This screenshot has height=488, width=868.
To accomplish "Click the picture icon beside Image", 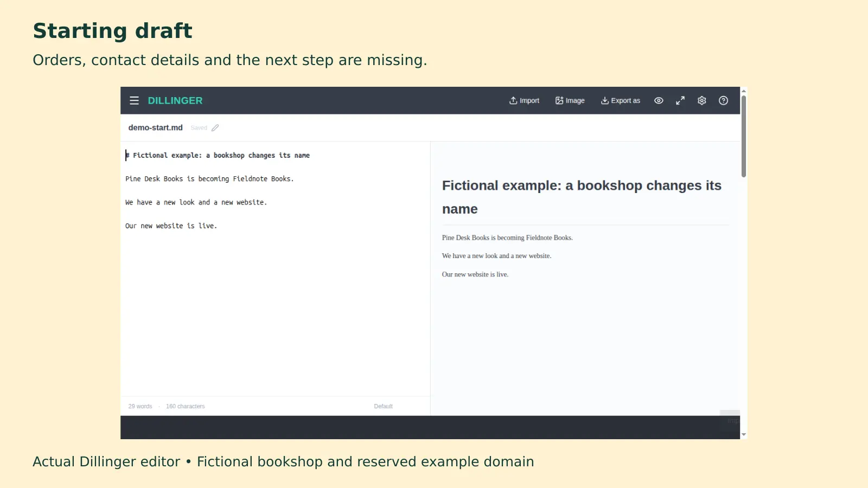I will click(x=559, y=100).
